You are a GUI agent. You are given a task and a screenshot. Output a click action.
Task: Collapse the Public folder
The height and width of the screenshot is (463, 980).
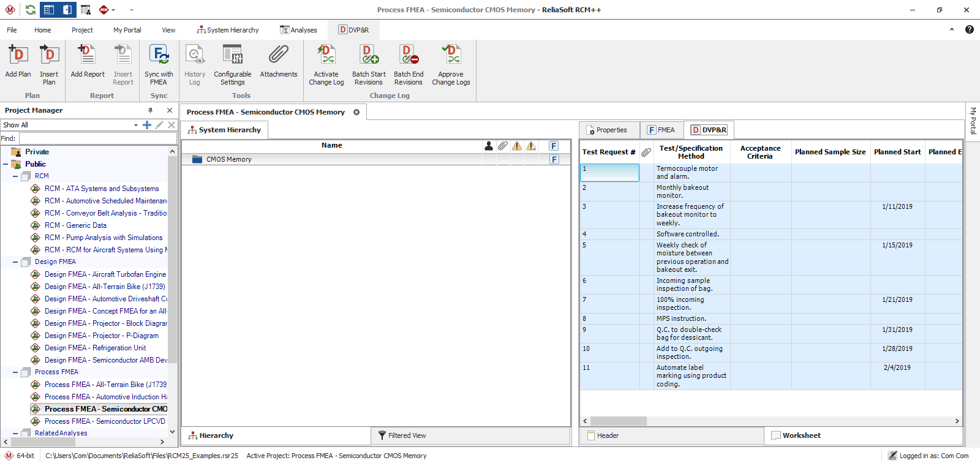pyautogui.click(x=6, y=164)
